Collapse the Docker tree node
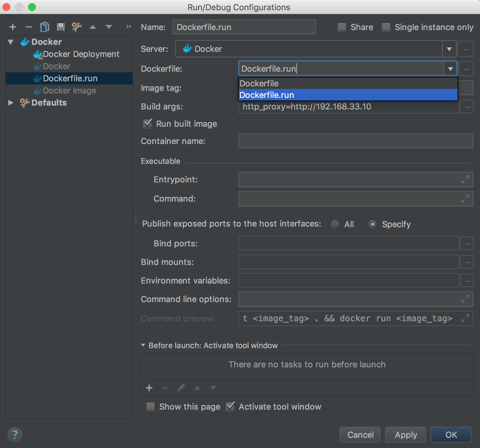 [x=11, y=42]
